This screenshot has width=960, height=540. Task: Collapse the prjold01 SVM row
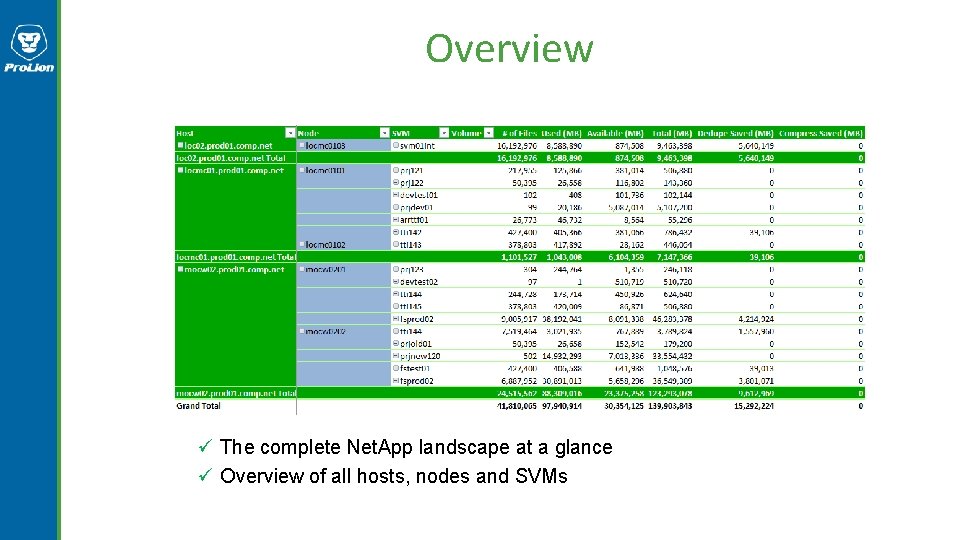click(396, 343)
